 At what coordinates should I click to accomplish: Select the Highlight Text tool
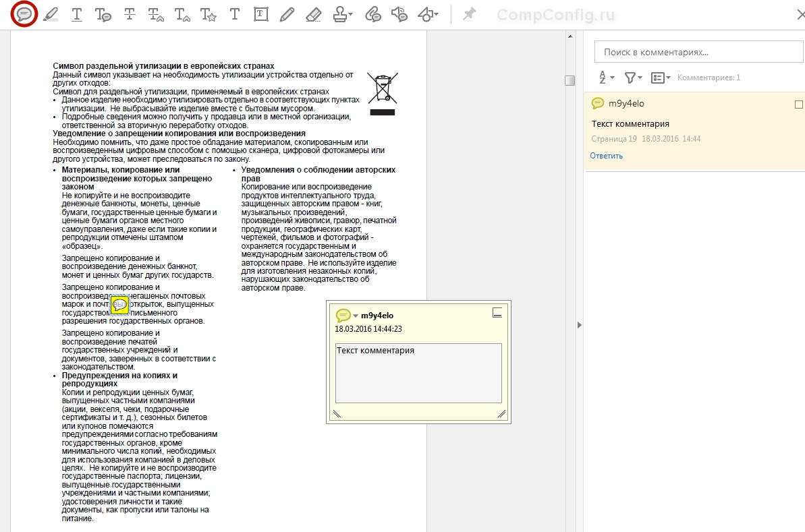click(x=51, y=14)
